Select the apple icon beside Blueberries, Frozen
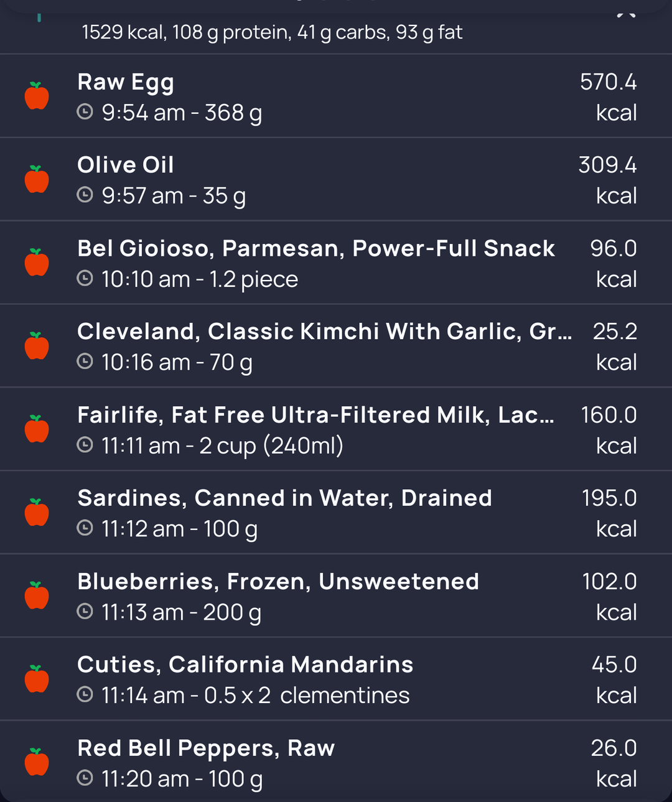The width and height of the screenshot is (672, 802). coord(37,596)
